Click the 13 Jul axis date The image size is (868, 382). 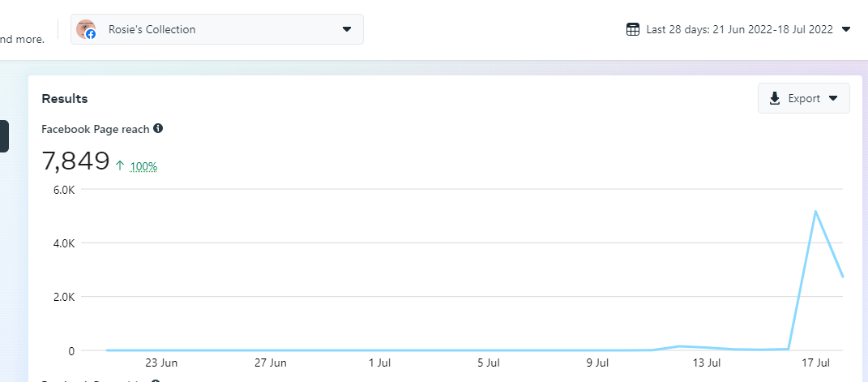707,363
